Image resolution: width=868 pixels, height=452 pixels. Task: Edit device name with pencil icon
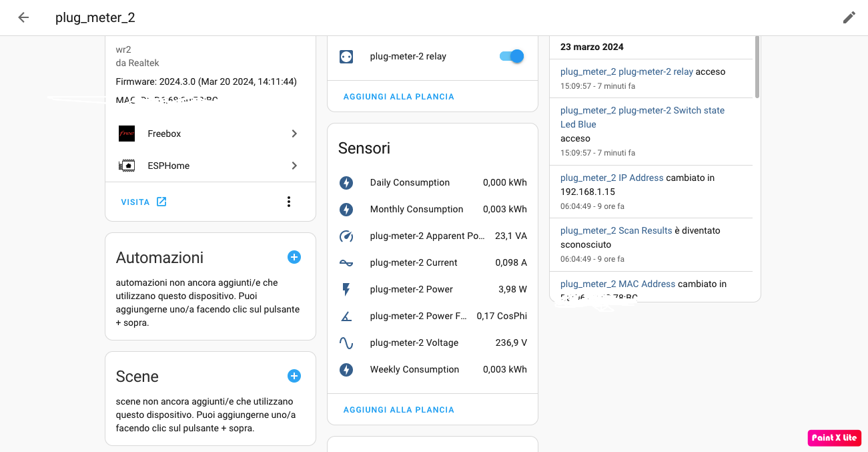pyautogui.click(x=849, y=17)
